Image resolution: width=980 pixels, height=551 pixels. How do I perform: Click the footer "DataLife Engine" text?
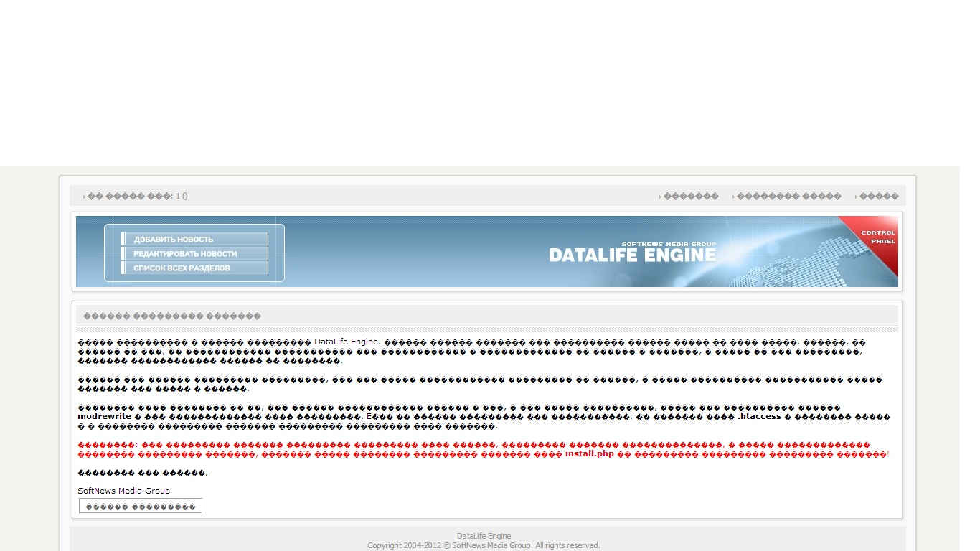(484, 536)
